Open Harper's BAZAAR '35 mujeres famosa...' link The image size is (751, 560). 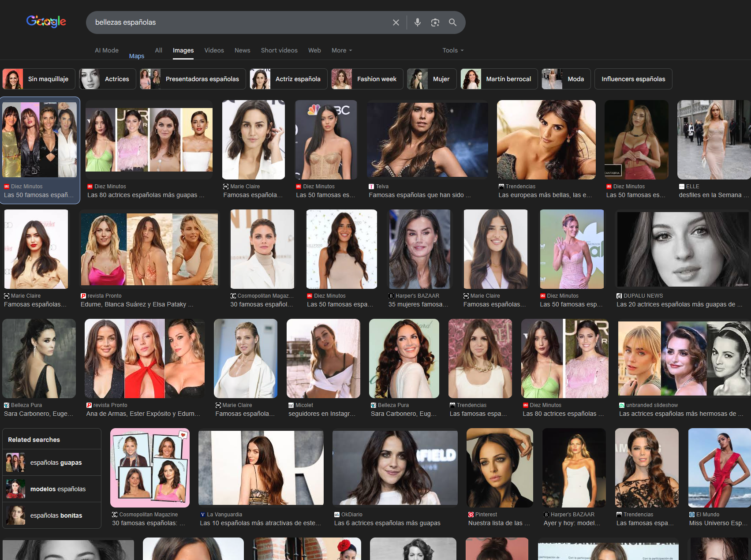click(x=418, y=304)
